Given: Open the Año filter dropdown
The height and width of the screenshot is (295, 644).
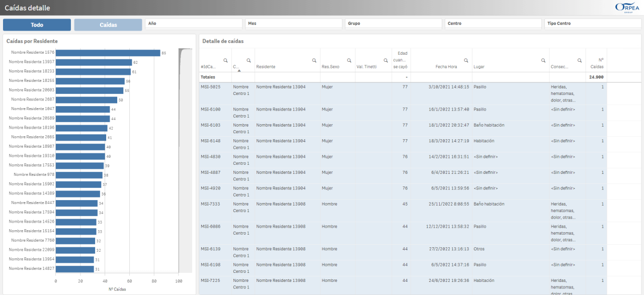Looking at the screenshot, I should pos(194,24).
